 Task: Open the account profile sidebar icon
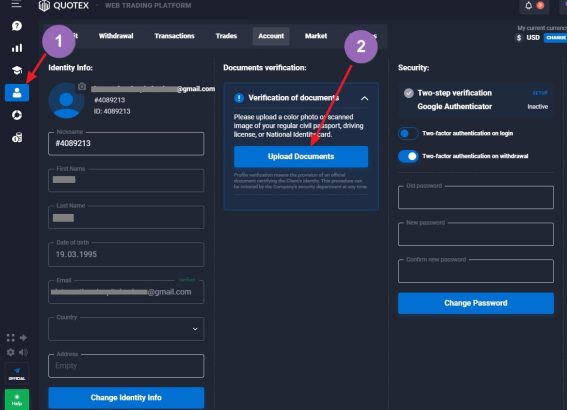click(17, 93)
